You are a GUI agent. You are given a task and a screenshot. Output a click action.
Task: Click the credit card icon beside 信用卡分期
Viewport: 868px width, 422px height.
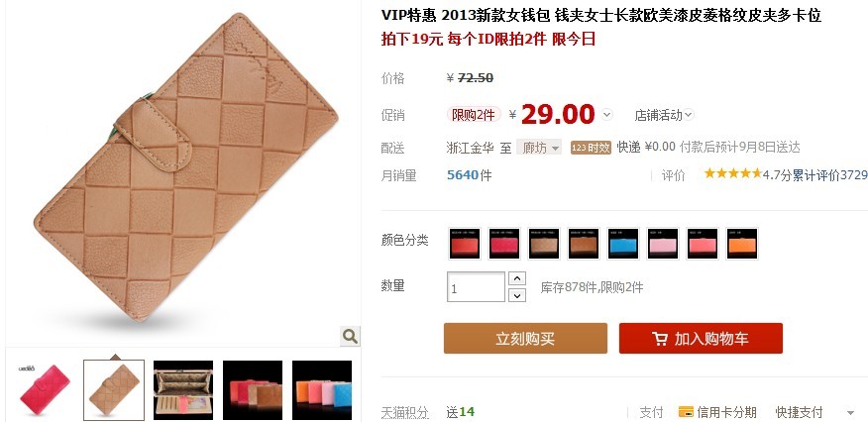pos(686,412)
